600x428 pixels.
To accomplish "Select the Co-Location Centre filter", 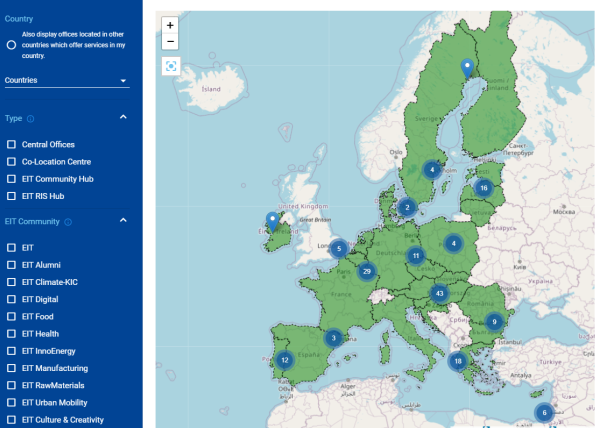I will (x=12, y=162).
